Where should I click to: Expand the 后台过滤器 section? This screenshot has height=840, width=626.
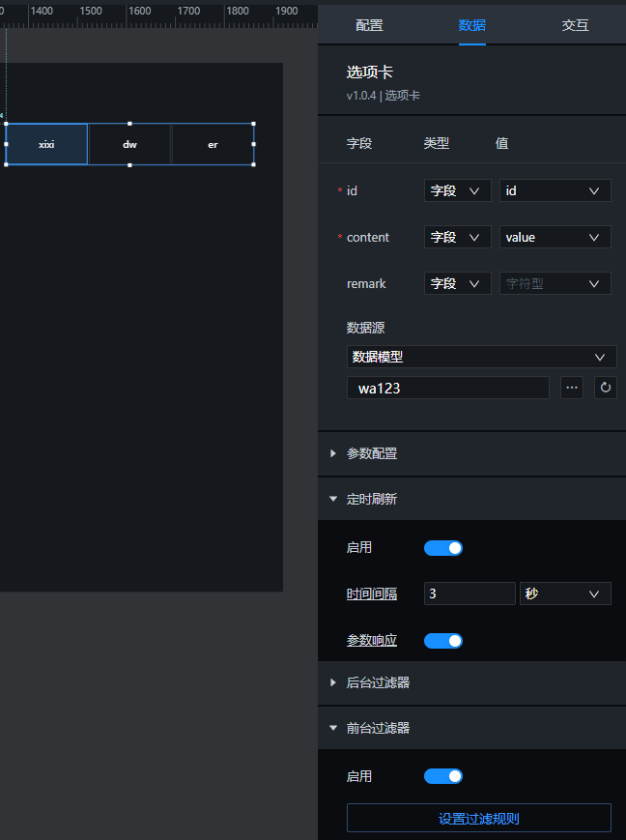[x=378, y=682]
